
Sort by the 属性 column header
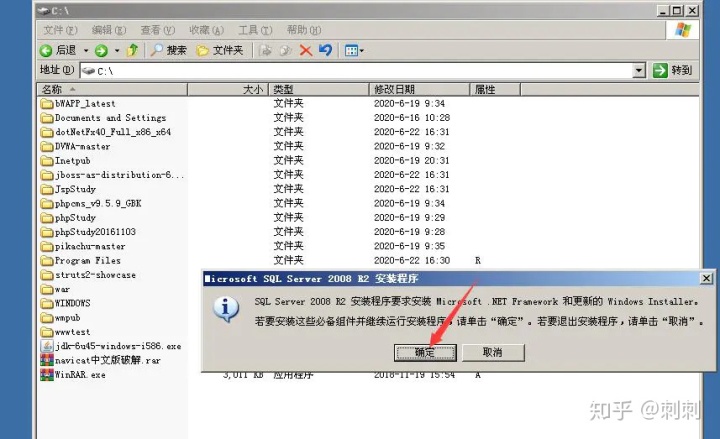click(495, 89)
